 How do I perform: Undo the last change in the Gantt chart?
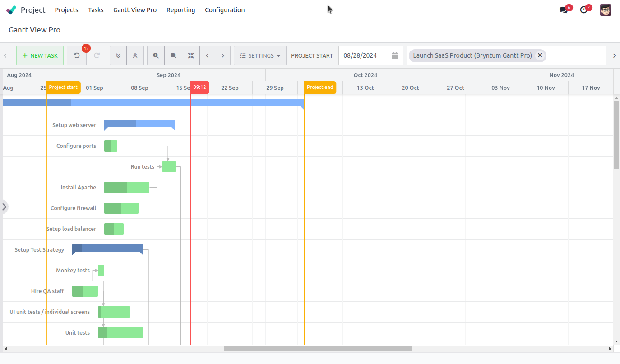tap(76, 55)
